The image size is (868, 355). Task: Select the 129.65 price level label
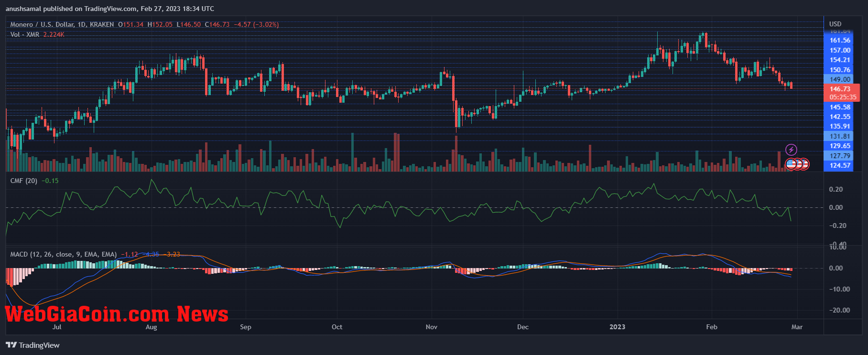(840, 146)
